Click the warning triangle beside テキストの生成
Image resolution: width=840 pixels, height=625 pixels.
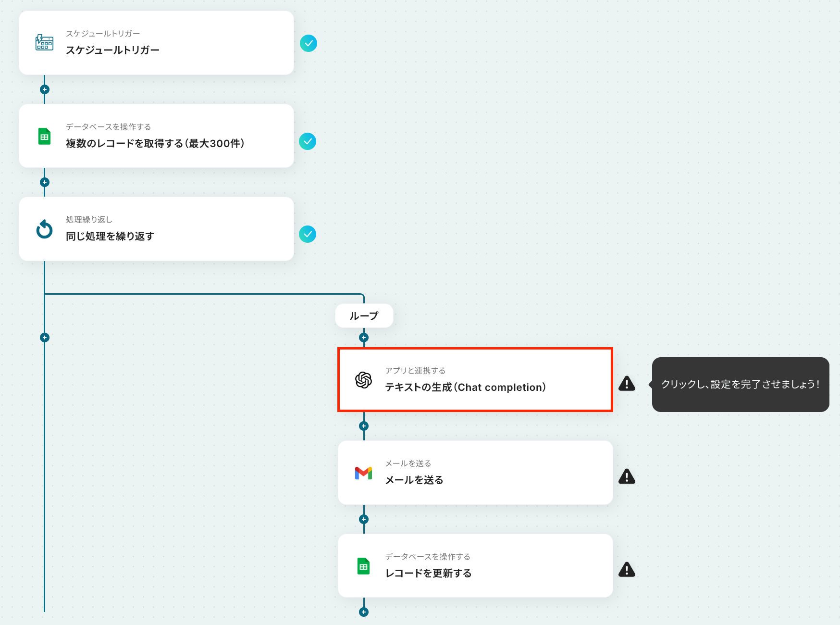click(627, 383)
